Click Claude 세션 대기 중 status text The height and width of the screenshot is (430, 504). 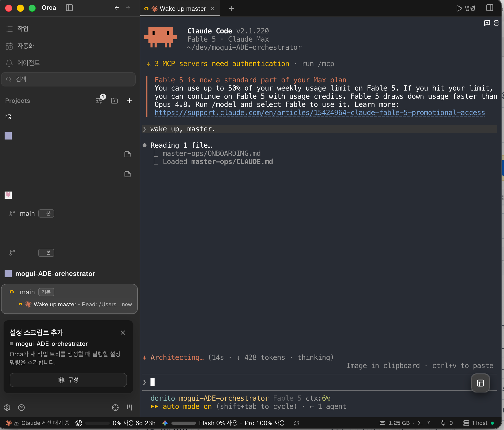coord(45,423)
